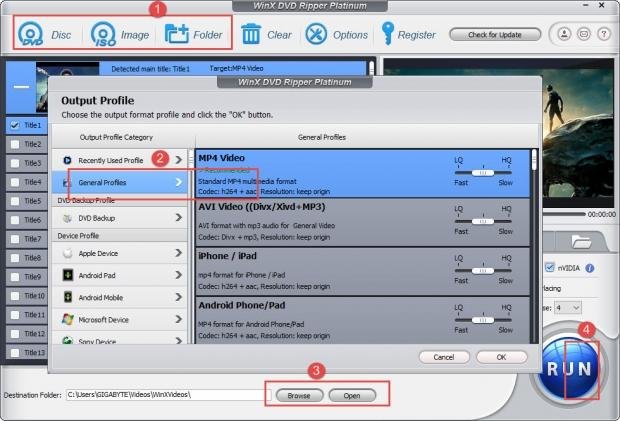This screenshot has height=421, width=620.
Task: Expand General Profiles chevron
Action: point(179,182)
